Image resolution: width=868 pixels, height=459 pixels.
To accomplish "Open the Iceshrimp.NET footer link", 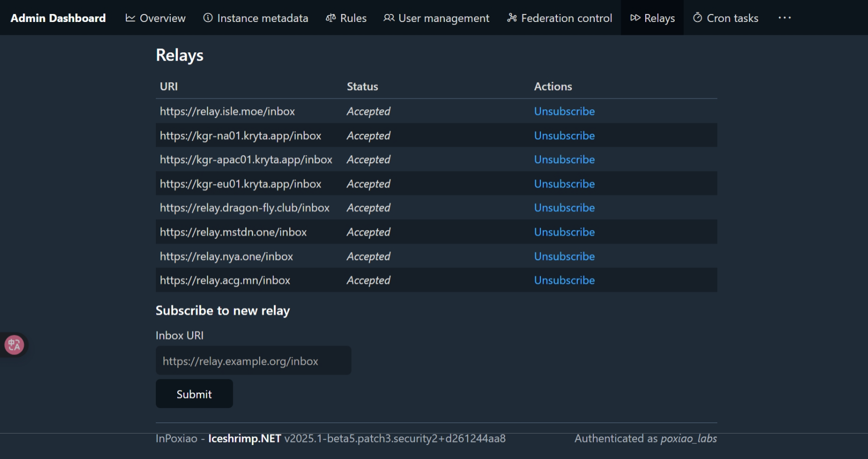I will (x=244, y=439).
